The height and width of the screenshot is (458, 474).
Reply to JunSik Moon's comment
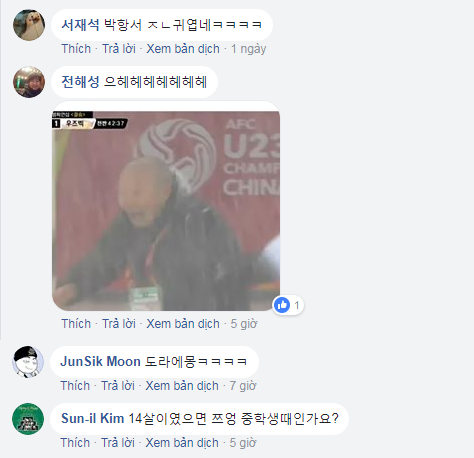tap(118, 386)
